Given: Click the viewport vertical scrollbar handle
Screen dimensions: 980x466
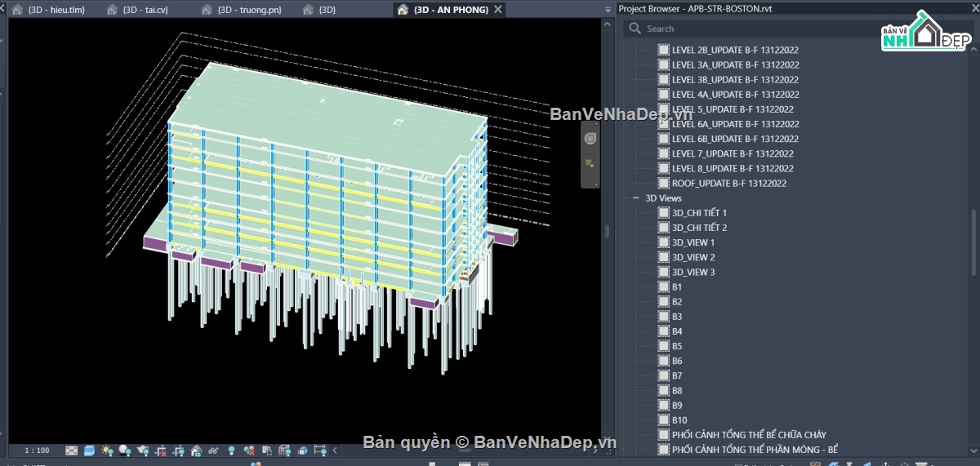Looking at the screenshot, I should [607, 231].
